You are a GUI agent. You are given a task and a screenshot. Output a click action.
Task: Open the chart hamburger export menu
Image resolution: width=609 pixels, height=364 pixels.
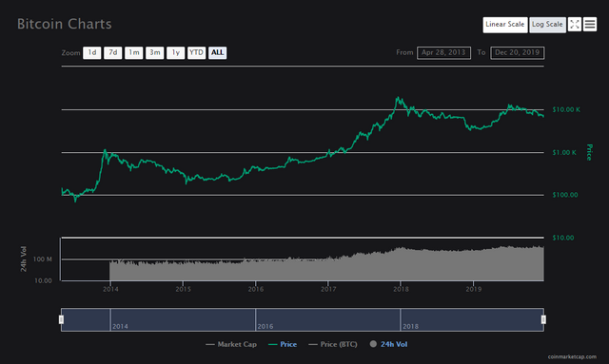click(590, 25)
